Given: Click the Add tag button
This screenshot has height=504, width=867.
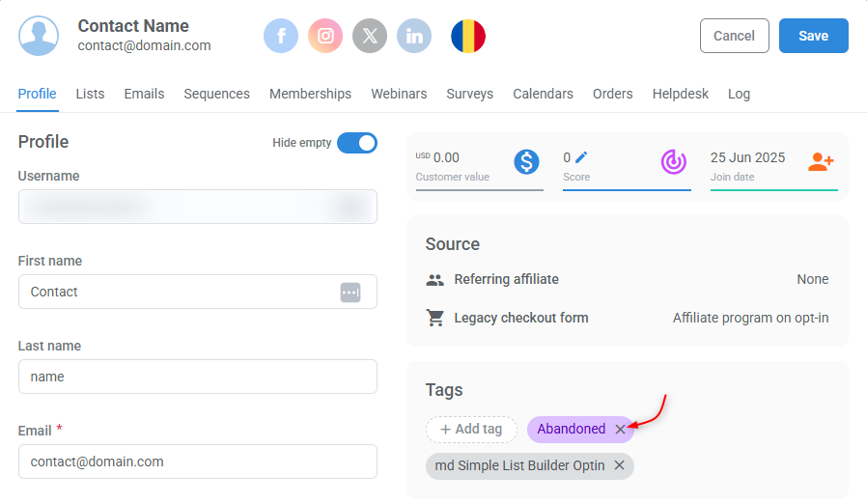Looking at the screenshot, I should [x=471, y=430].
